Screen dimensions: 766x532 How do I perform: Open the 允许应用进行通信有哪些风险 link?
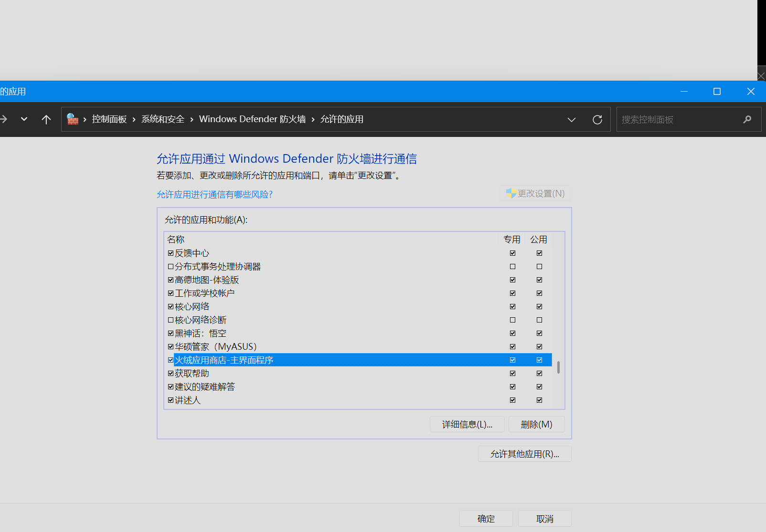pos(214,195)
